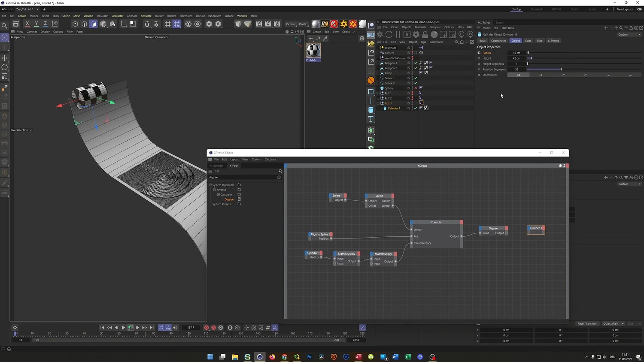Switch to the Caps tab
The image size is (644, 362).
528,41
